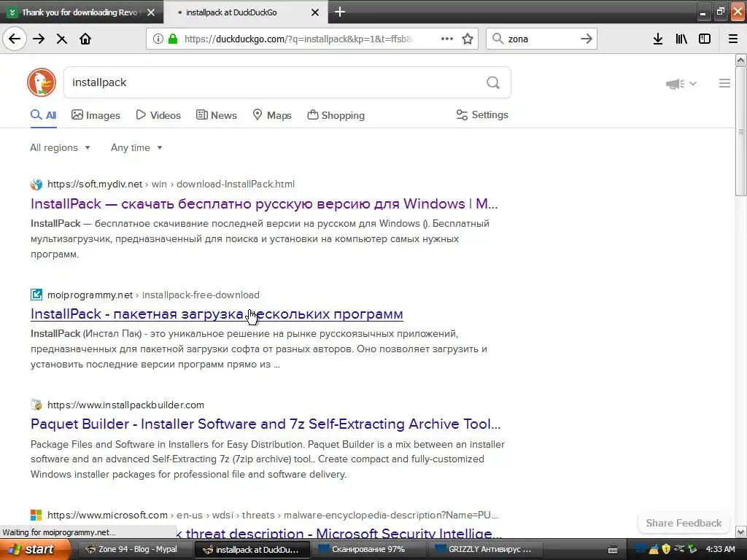The image size is (747, 560).
Task: Click the page vertical scrollbar thumb
Action: pos(740,131)
